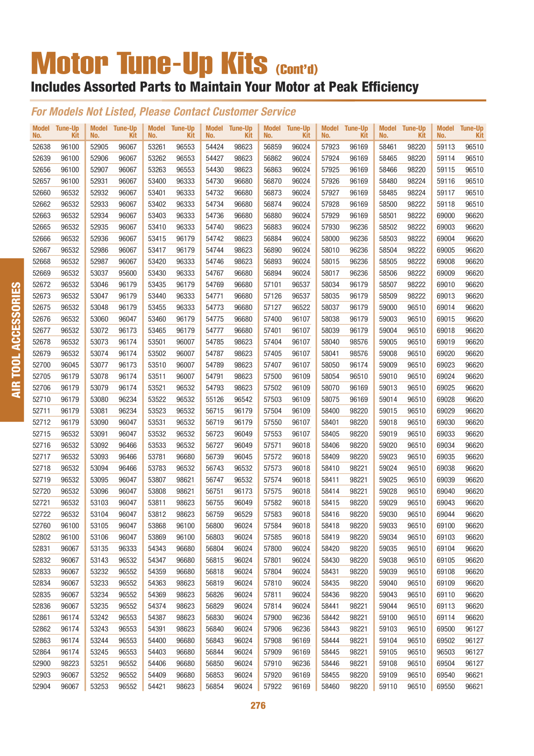Click kit 98621 beside model 53808

coord(185,491)
